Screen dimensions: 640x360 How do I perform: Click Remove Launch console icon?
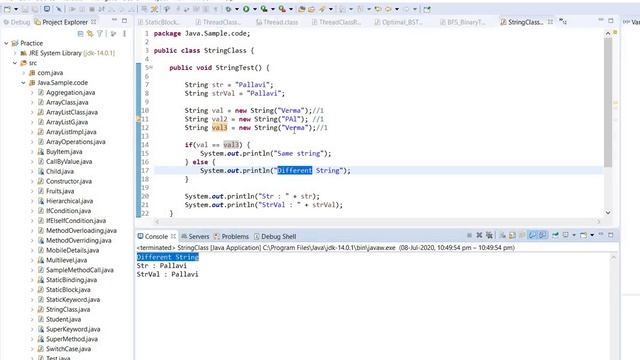(479, 235)
